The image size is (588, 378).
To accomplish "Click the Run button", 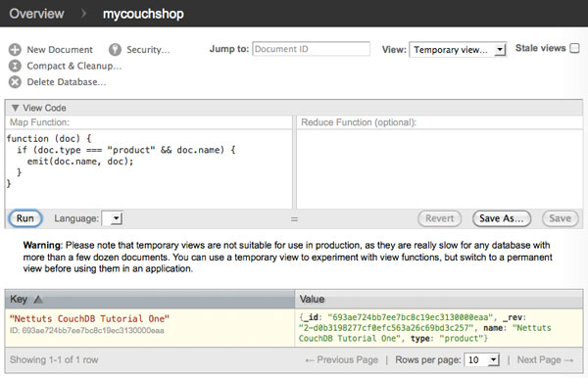I will point(24,218).
